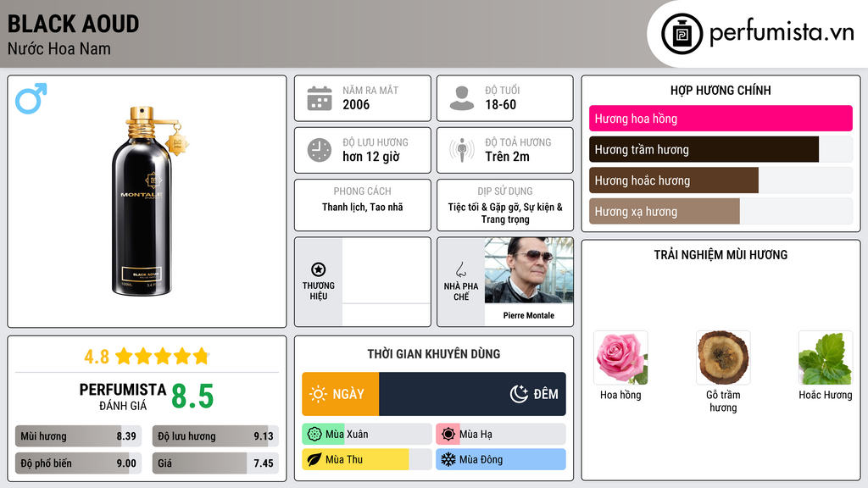Open Pierre Montale perfumer photo
Viewport: 868px width, 488px height.
click(x=529, y=270)
